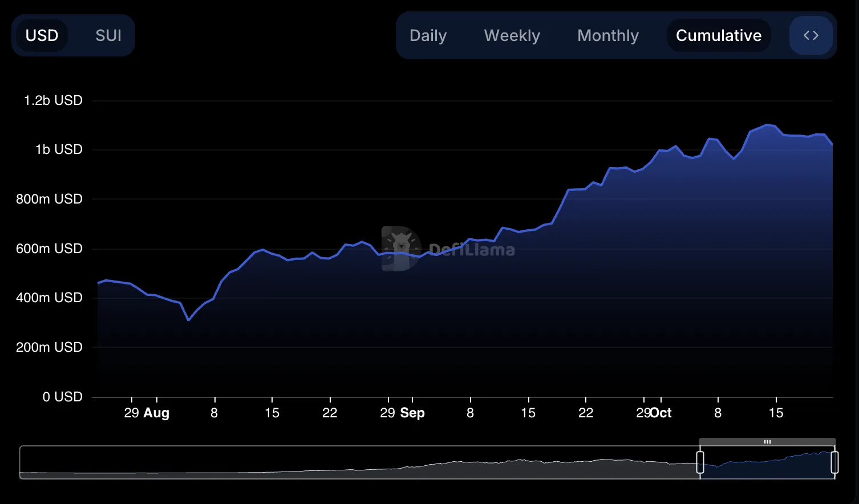This screenshot has height=504, width=859.
Task: Select the Cumulative view tab
Action: (x=719, y=35)
